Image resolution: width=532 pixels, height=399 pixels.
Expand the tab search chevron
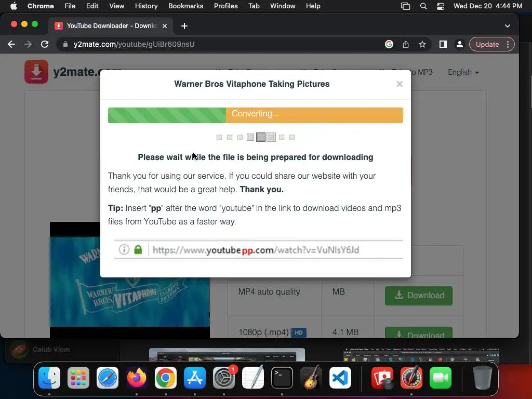click(x=507, y=26)
